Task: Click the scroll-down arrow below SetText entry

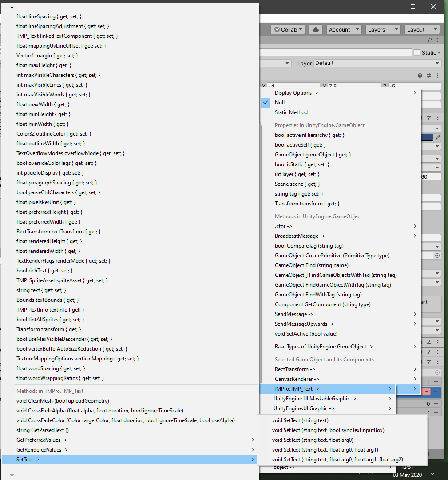Action: [12, 475]
